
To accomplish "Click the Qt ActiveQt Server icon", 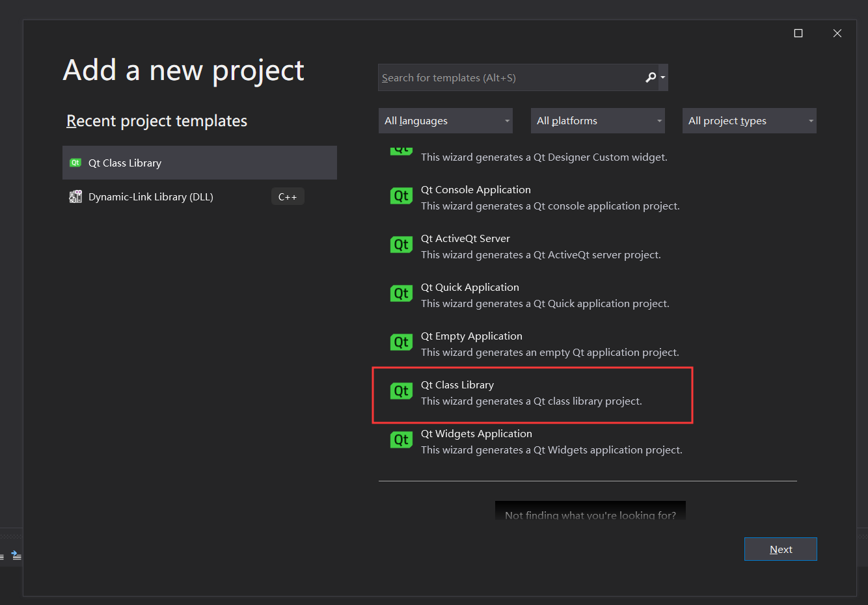I will (401, 245).
